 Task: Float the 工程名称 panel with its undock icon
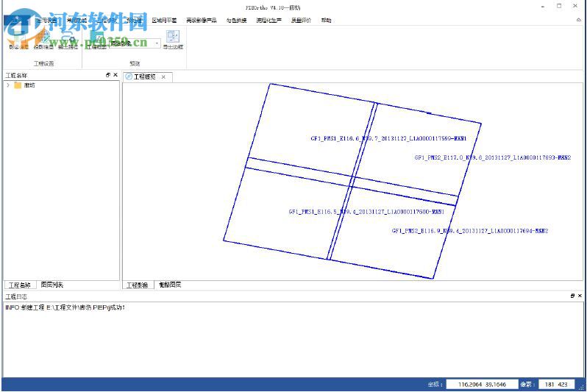coord(108,75)
